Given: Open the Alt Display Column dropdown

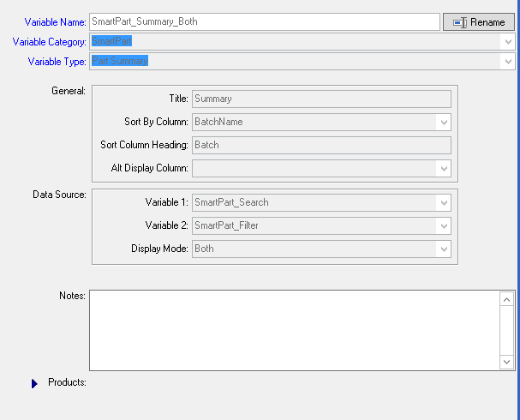Looking at the screenshot, I should pyautogui.click(x=444, y=168).
